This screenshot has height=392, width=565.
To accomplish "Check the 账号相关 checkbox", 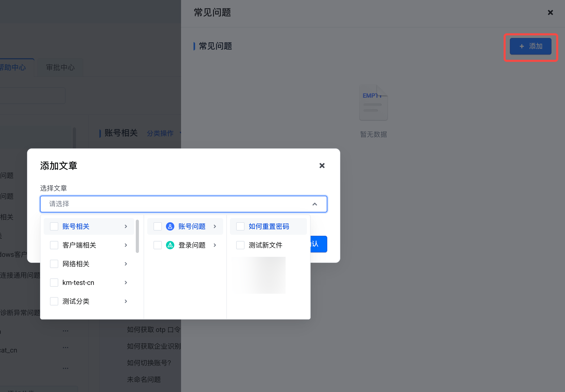I will coord(54,226).
